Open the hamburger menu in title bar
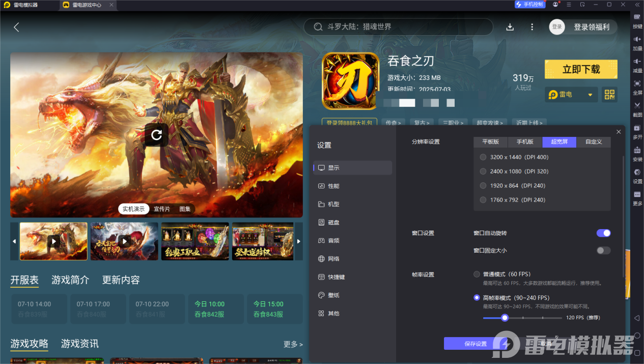644x364 pixels. click(x=570, y=5)
